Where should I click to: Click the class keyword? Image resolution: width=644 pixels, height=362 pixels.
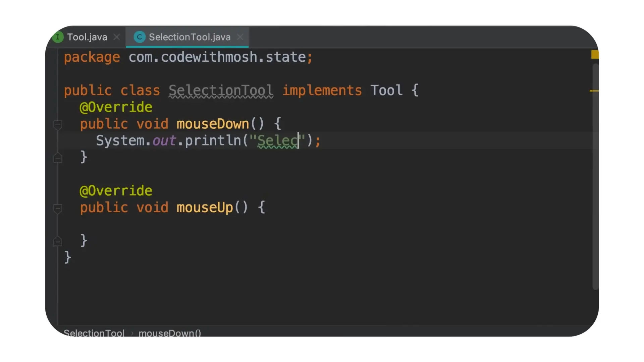tap(140, 90)
